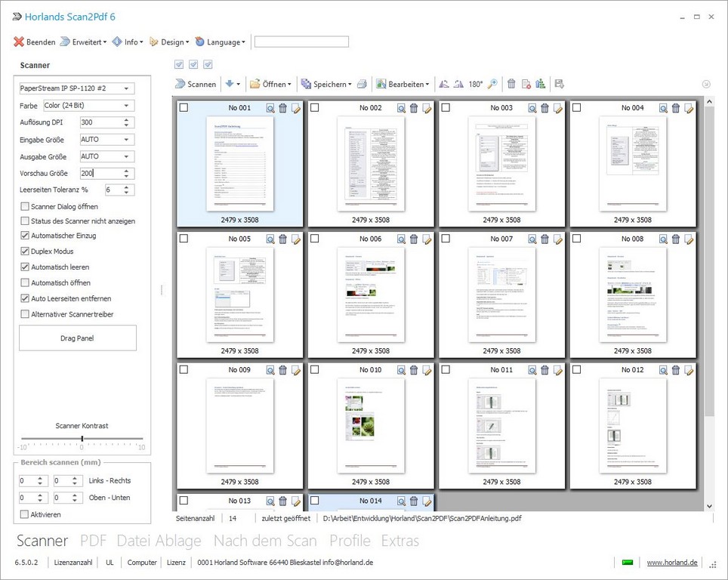Click the page with red delete icon

(526, 84)
